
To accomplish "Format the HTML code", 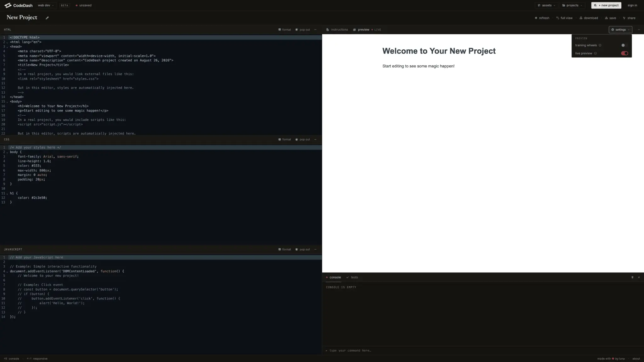I will coord(285,30).
